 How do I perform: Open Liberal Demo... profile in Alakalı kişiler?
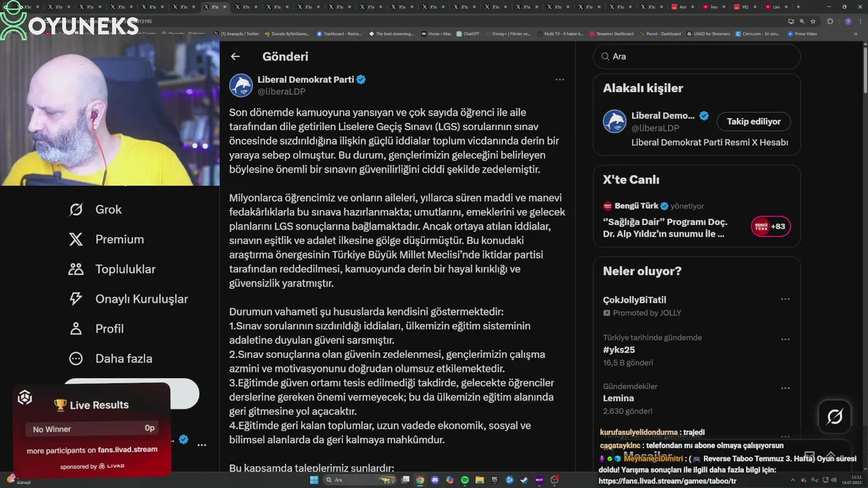click(663, 115)
